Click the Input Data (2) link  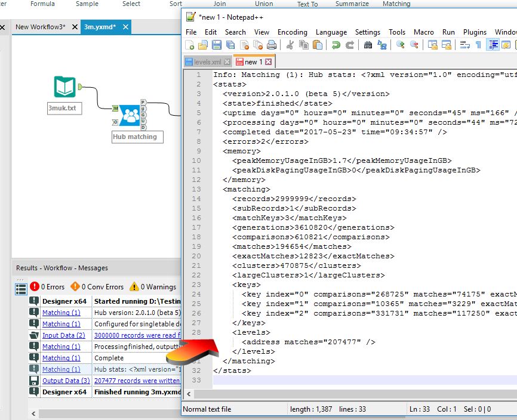(64, 335)
